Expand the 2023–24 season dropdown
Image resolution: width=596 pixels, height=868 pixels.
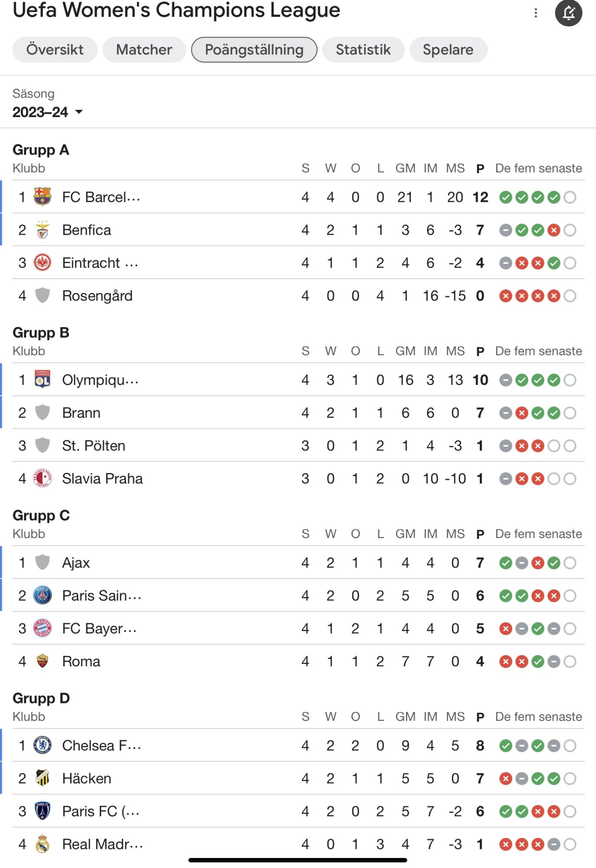pyautogui.click(x=47, y=112)
